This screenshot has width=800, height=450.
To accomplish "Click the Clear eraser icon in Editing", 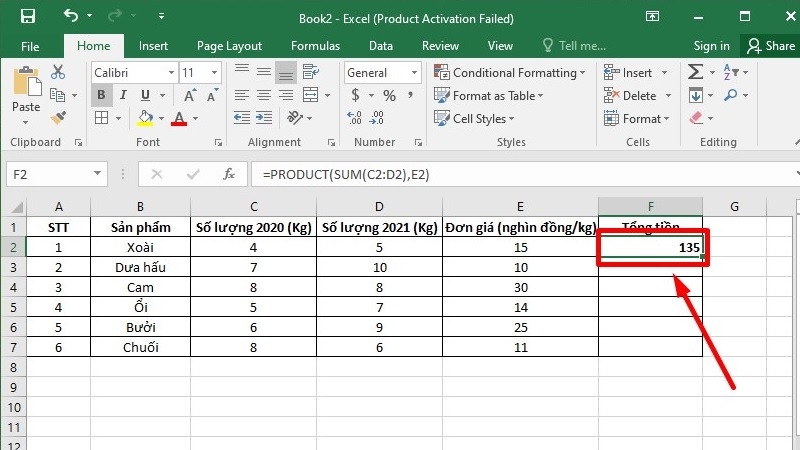I will pyautogui.click(x=696, y=118).
